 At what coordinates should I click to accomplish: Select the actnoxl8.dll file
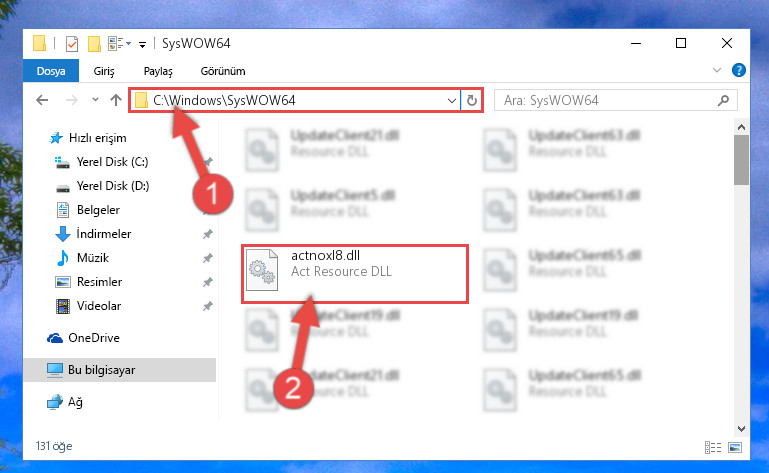[355, 273]
